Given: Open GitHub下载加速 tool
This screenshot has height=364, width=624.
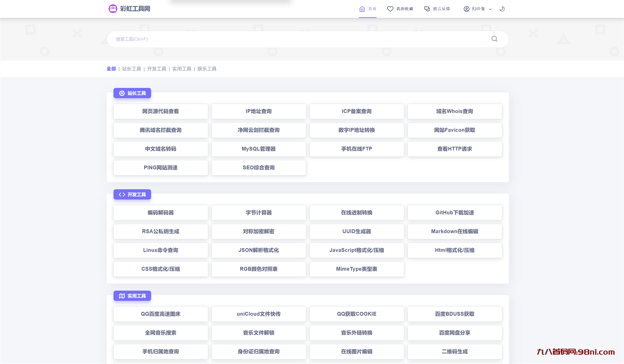Looking at the screenshot, I should tap(455, 213).
